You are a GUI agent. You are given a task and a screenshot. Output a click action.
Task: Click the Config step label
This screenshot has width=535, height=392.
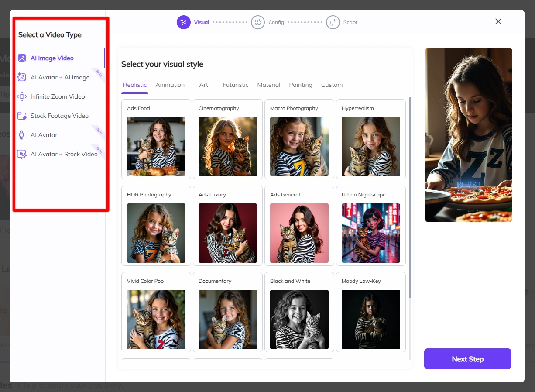[x=276, y=22]
